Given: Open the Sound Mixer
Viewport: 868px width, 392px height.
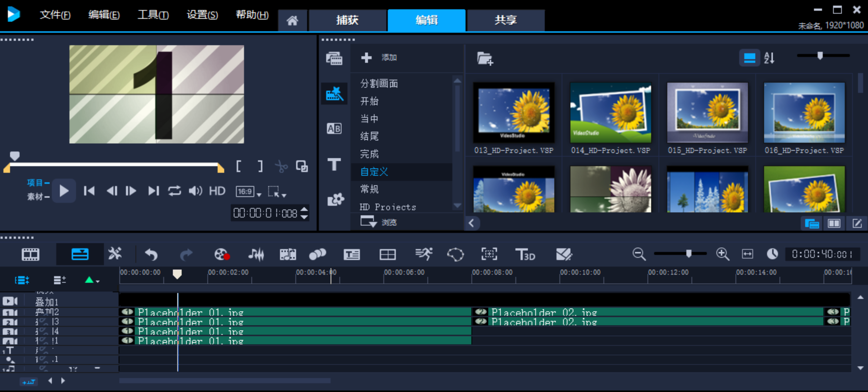Looking at the screenshot, I should coord(256,254).
